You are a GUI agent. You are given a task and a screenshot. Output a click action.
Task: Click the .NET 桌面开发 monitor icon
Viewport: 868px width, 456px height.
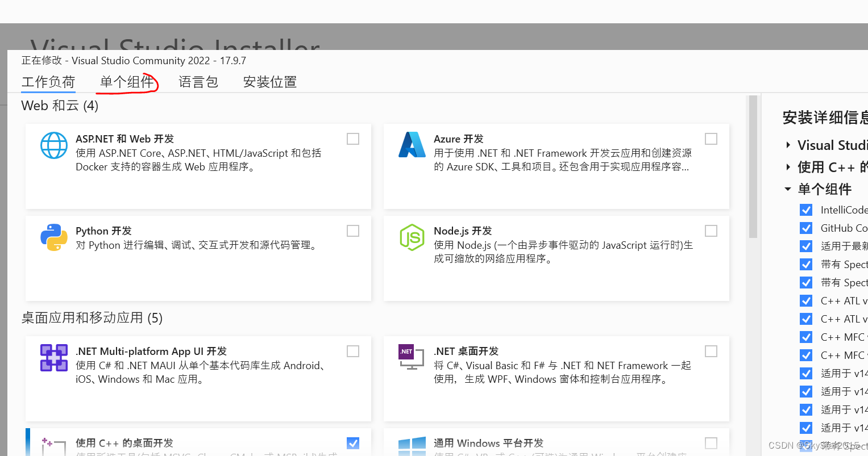coord(412,357)
